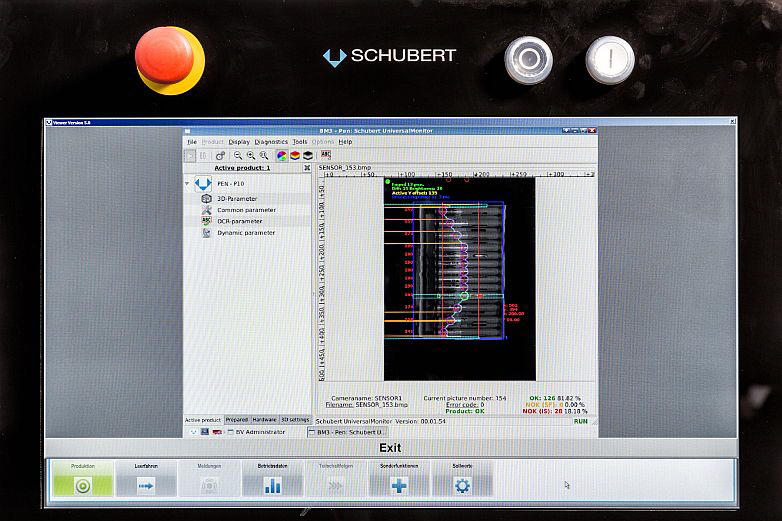782x521 pixels.
Task: Click the zoom-to-fit magnifier icon
Action: coord(264,156)
